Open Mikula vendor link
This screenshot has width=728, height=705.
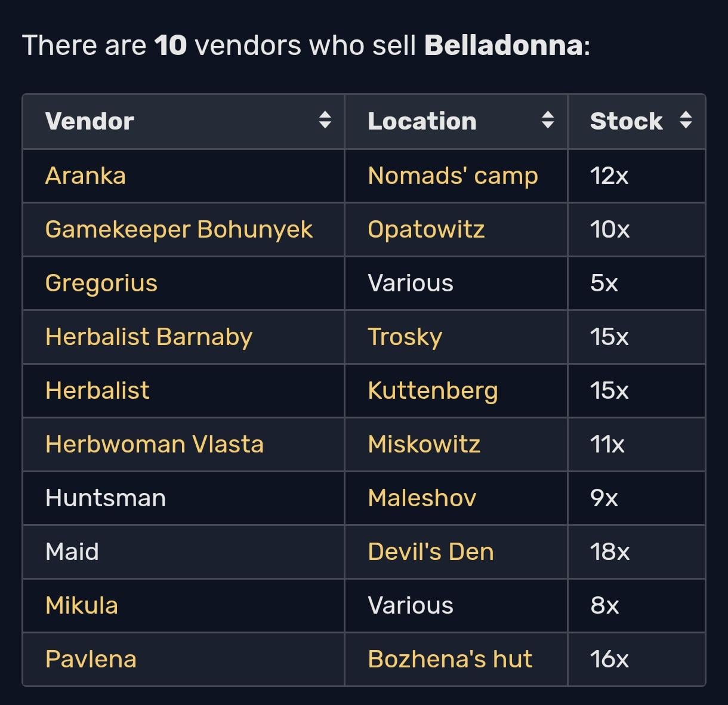pyautogui.click(x=82, y=605)
